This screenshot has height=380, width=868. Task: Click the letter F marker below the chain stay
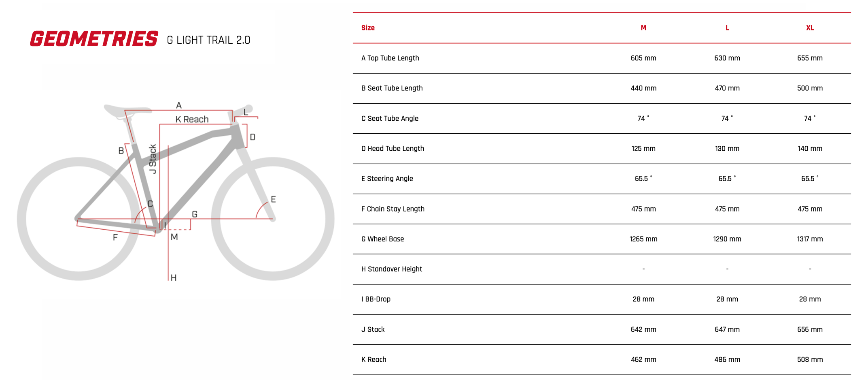(115, 237)
